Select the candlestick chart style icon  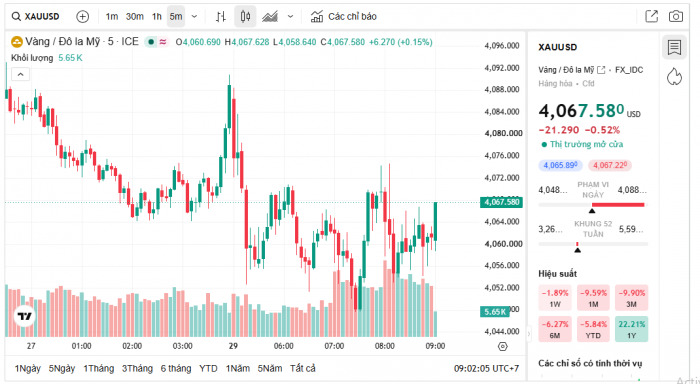[245, 17]
